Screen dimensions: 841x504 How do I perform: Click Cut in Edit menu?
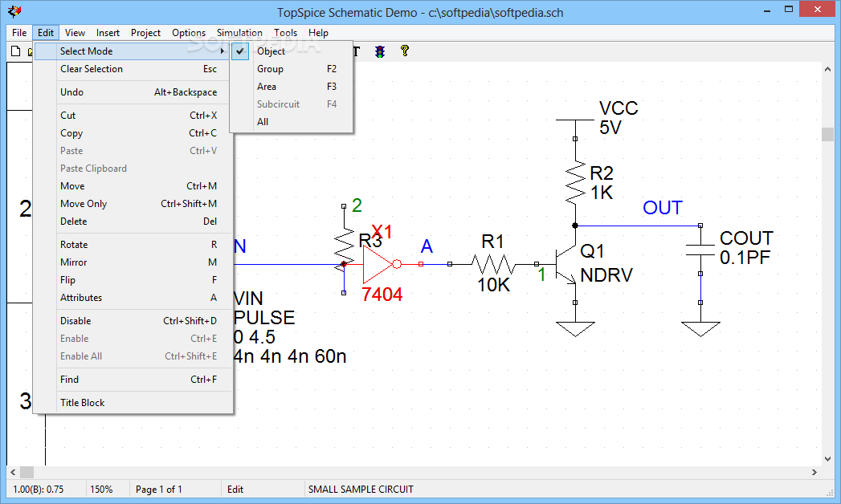[x=133, y=116]
